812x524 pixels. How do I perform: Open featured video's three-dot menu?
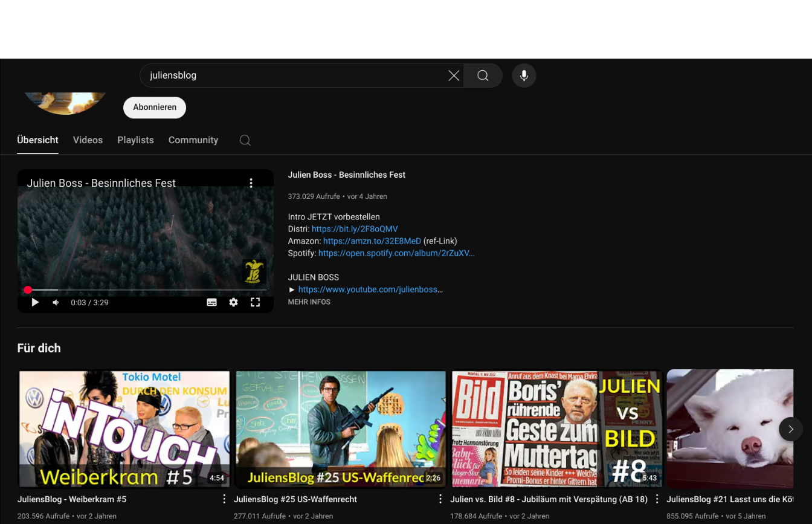[x=251, y=183]
